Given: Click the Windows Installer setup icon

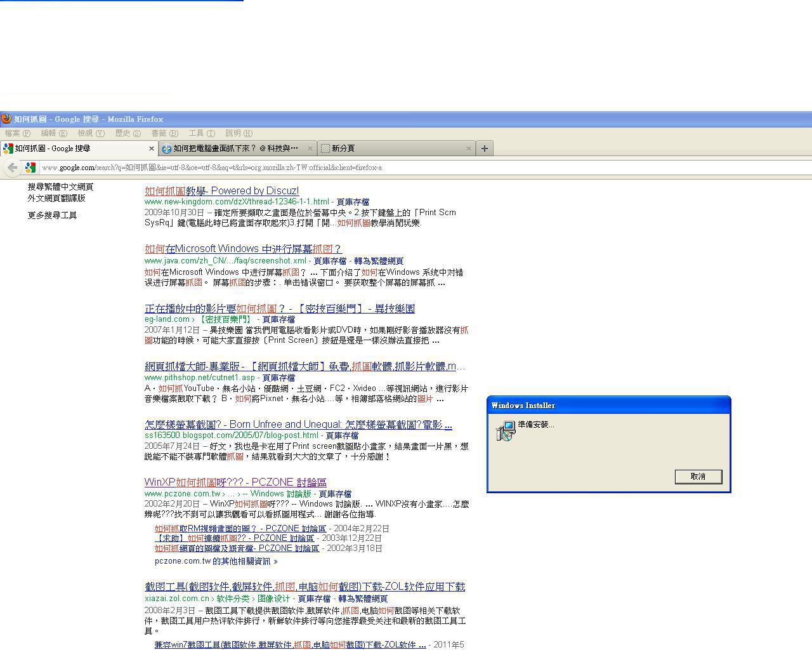Looking at the screenshot, I should tap(506, 432).
